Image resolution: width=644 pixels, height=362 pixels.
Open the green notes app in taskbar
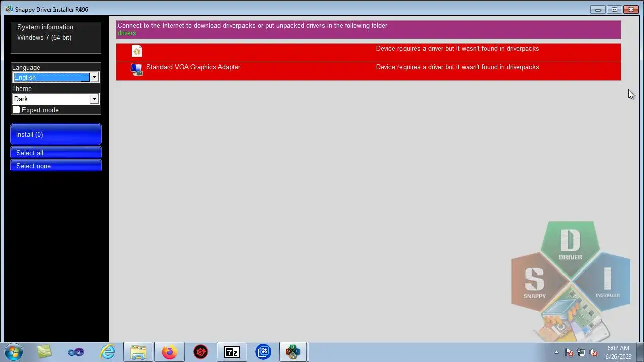pos(44,352)
